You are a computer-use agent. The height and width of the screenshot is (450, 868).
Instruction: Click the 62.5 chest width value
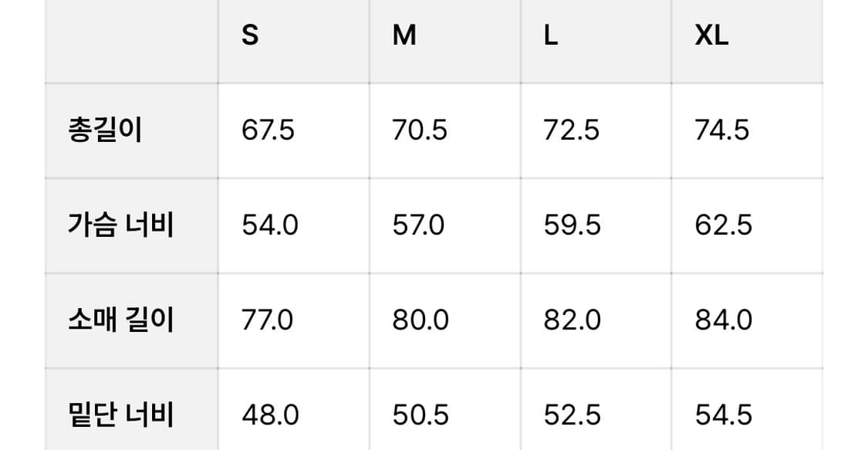coord(724,225)
